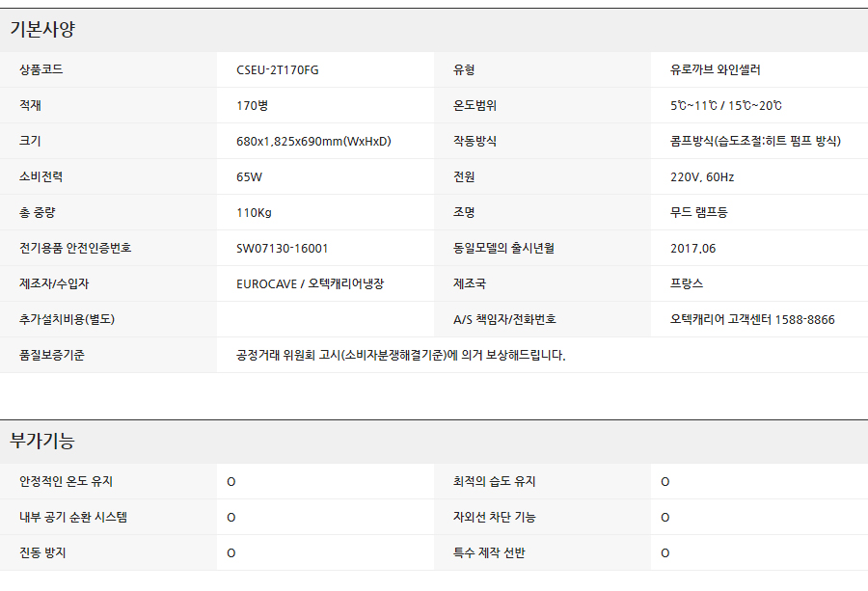
Task: Select safety certification number SW07130-16001
Action: click(x=282, y=249)
